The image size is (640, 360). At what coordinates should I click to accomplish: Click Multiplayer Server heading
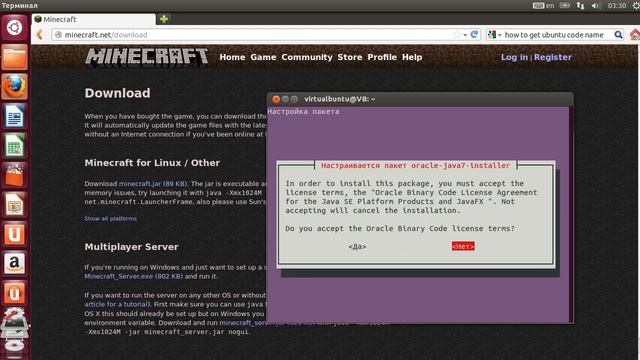pyautogui.click(x=131, y=247)
